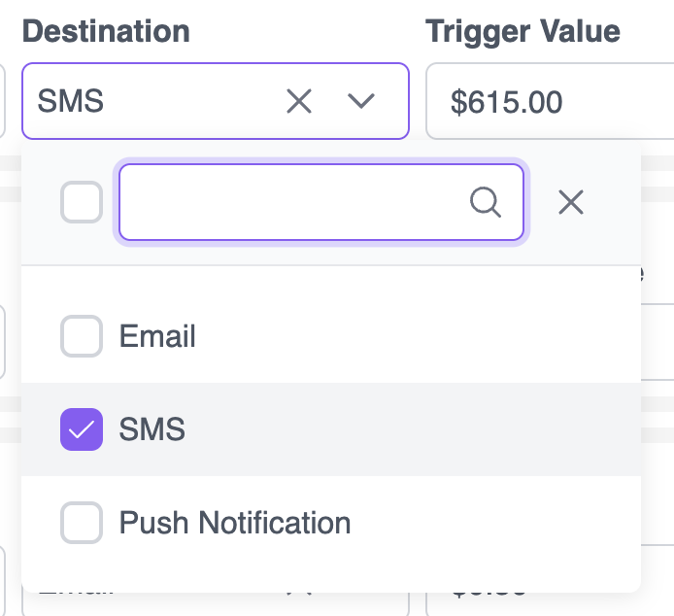Collapse the Destination dropdown chevron
Screen dimensions: 674x616
pos(361,101)
